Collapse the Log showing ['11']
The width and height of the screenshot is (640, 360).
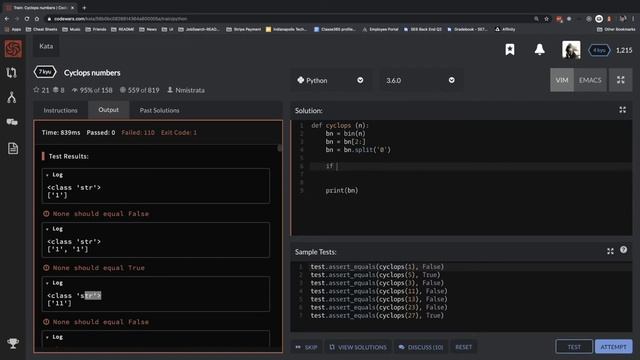click(54, 283)
